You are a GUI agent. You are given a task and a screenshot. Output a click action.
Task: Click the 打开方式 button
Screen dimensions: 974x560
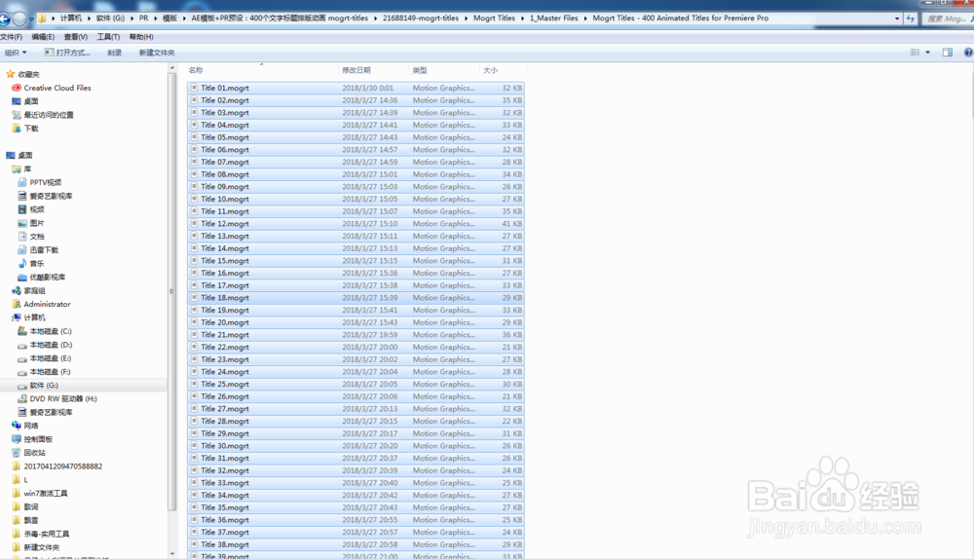(68, 53)
